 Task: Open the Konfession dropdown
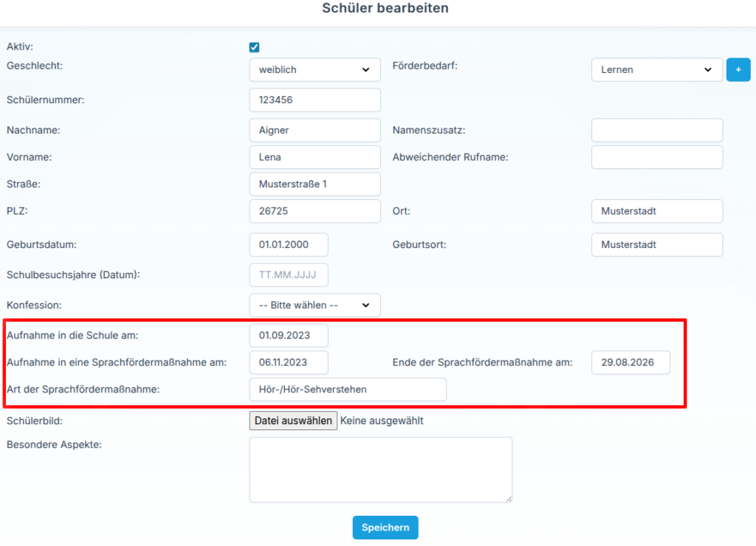315,305
